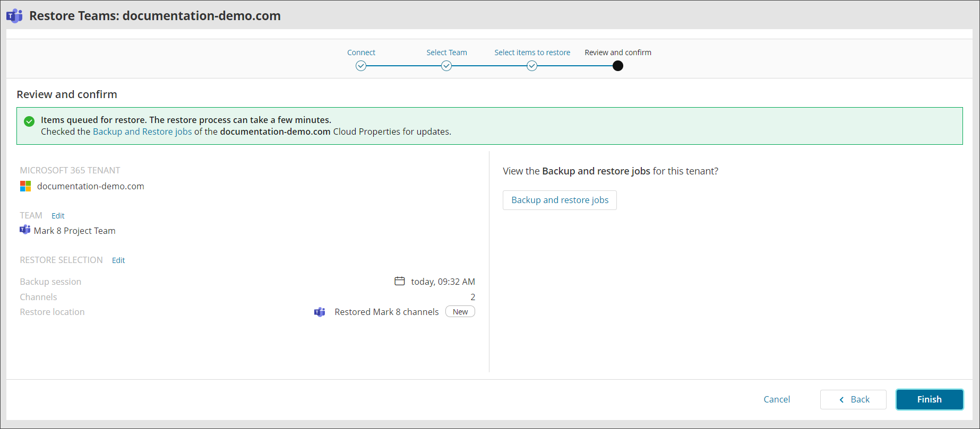
Task: Click the Teams icon beside Restored Mark 8 channels
Action: click(320, 312)
